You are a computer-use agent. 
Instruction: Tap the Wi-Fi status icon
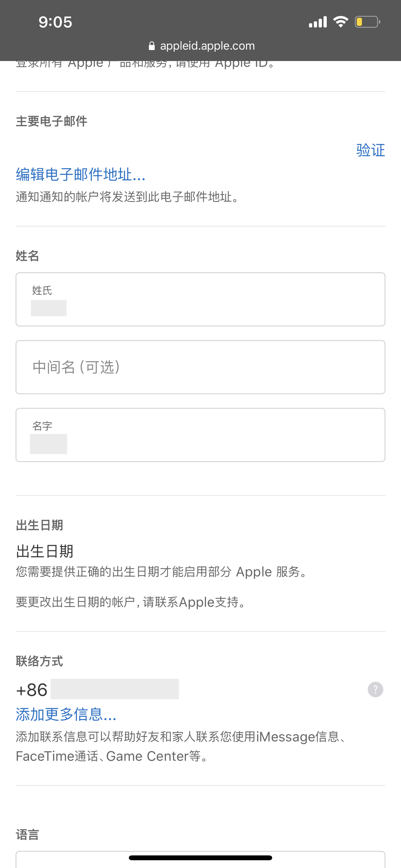point(340,22)
